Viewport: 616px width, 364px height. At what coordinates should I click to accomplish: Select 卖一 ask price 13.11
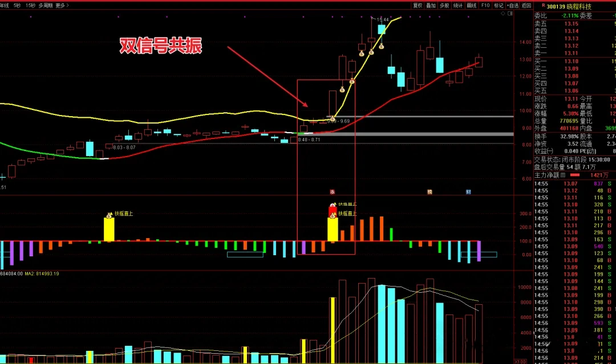point(571,53)
